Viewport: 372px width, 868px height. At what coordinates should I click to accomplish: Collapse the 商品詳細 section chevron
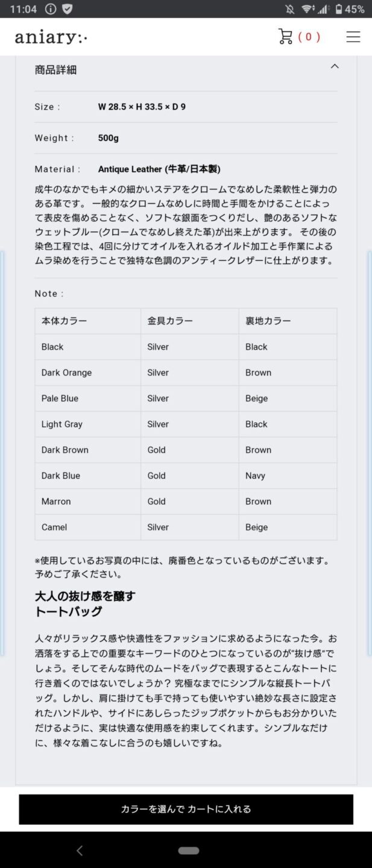coord(335,67)
